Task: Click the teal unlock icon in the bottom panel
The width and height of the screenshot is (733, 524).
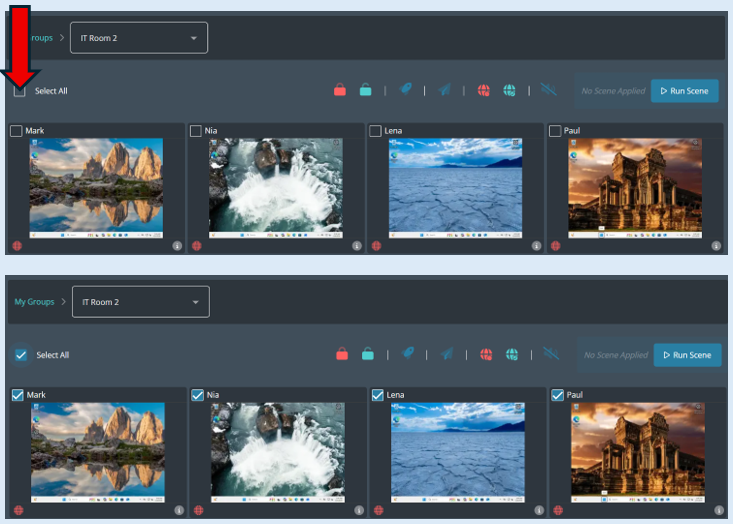Action: (368, 355)
